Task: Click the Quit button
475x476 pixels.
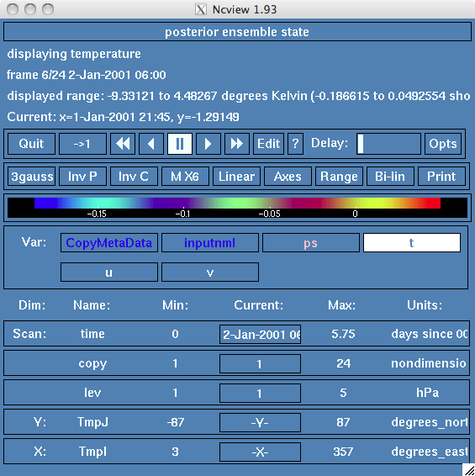Action: [x=32, y=144]
